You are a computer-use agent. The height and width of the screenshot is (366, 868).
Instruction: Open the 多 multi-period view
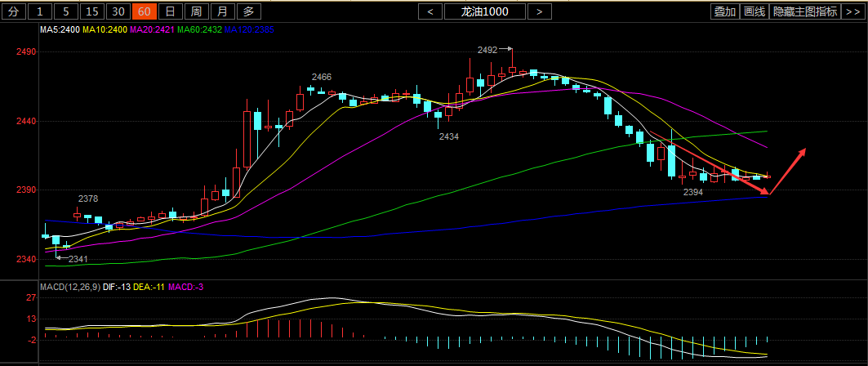pyautogui.click(x=249, y=11)
